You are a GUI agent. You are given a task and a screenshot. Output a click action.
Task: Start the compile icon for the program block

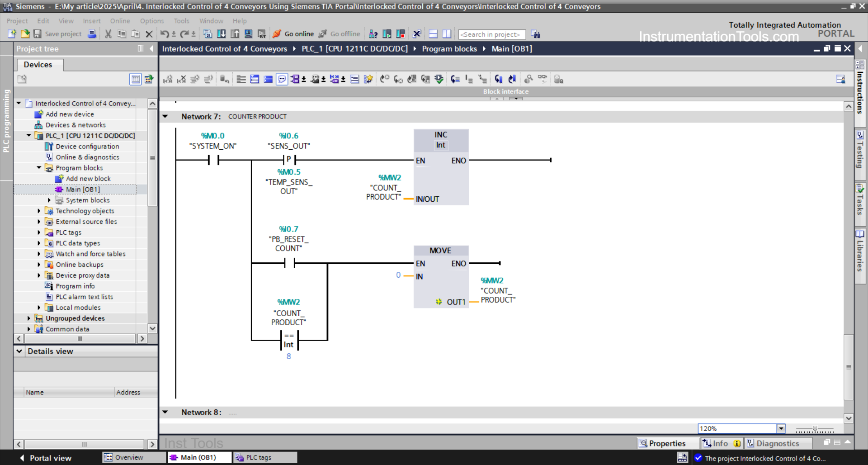(208, 34)
